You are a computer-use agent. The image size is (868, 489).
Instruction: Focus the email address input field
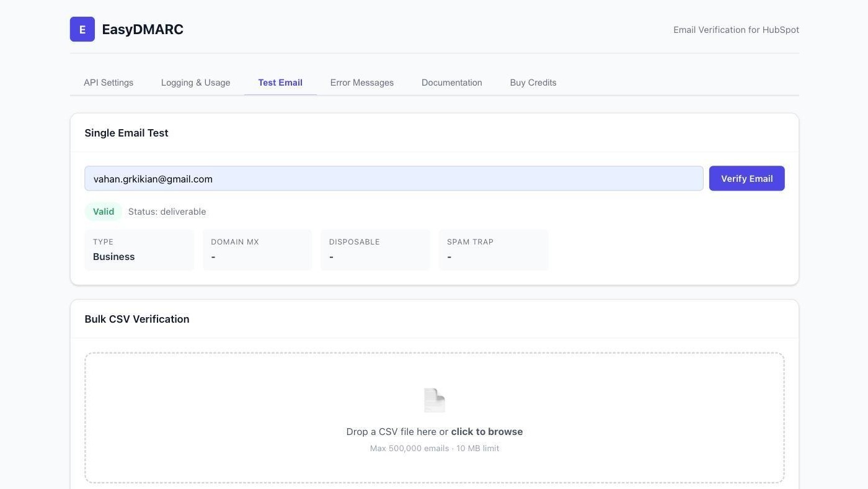click(x=394, y=178)
